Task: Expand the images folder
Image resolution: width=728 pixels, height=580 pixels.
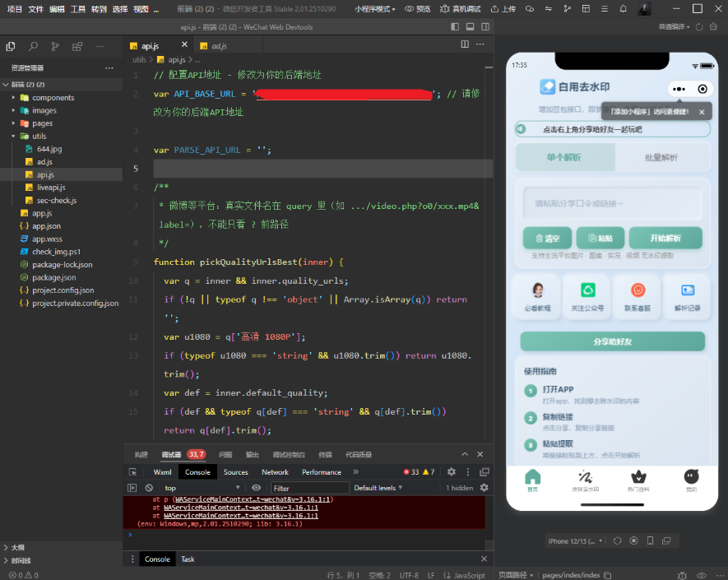Action: tap(13, 110)
